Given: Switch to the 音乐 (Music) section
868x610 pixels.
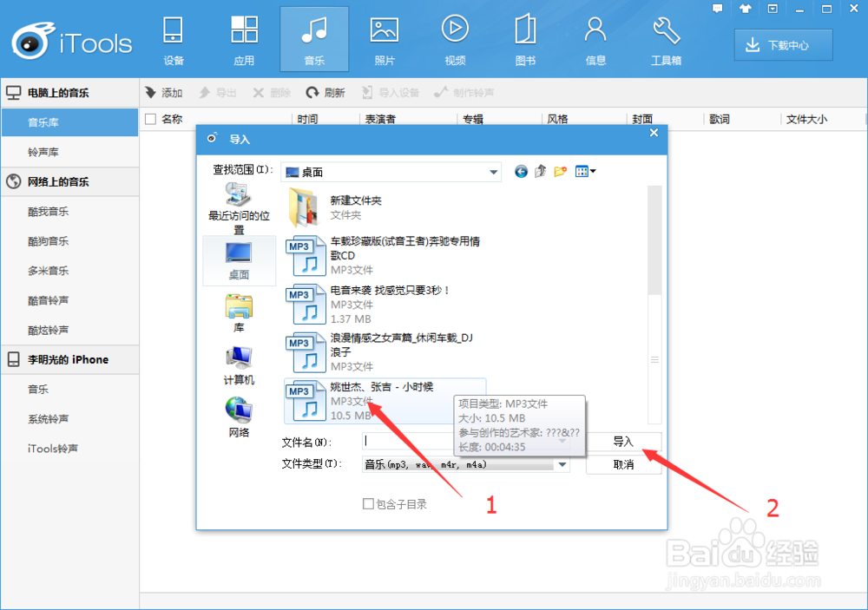Looking at the screenshot, I should click(314, 40).
